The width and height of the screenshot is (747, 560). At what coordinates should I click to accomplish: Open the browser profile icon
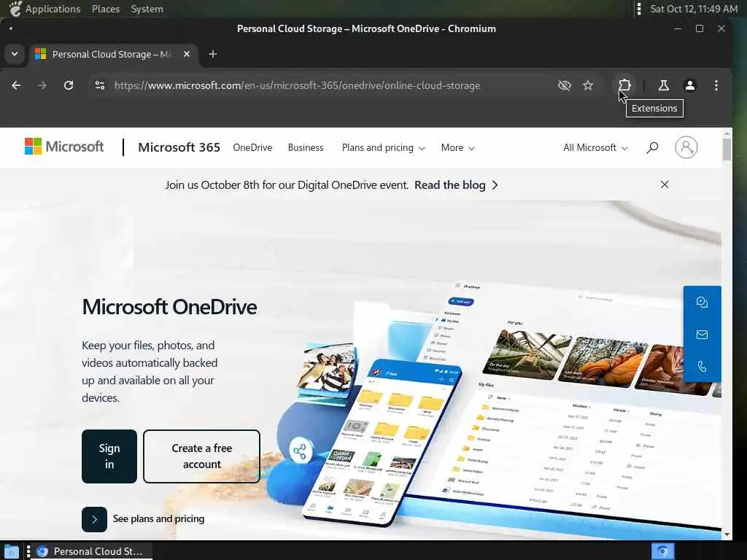690,86
